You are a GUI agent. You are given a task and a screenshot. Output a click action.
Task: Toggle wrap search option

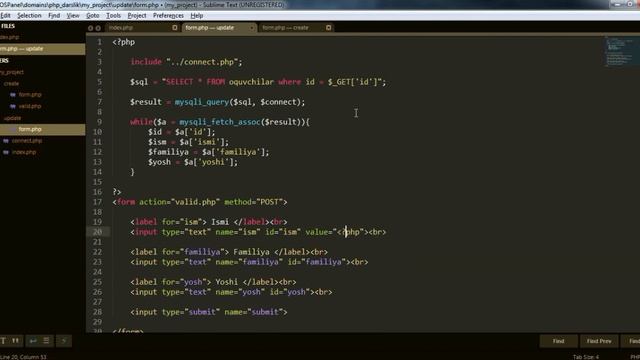click(33, 341)
